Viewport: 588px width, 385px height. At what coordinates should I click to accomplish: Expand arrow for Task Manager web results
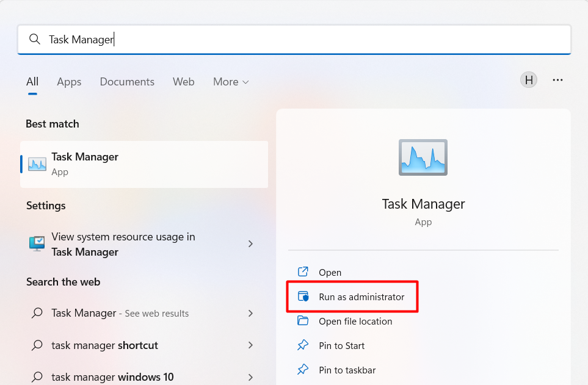(250, 313)
